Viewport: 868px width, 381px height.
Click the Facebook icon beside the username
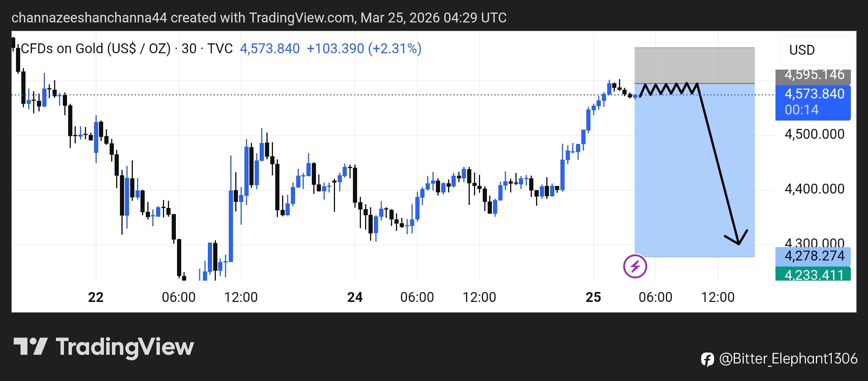tap(707, 359)
